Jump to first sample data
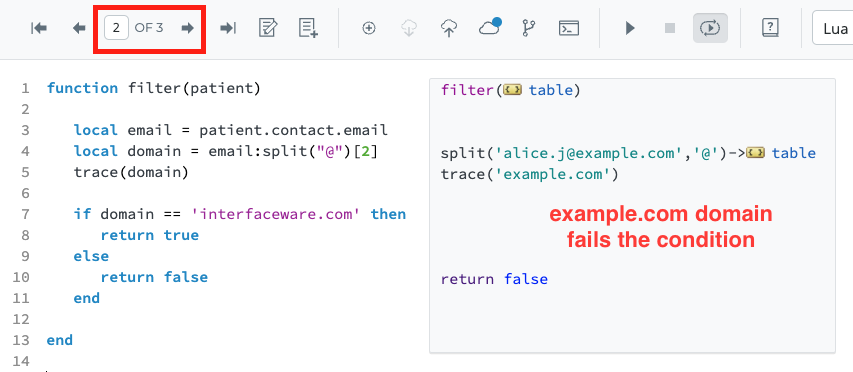This screenshot has height=372, width=853. (39, 28)
